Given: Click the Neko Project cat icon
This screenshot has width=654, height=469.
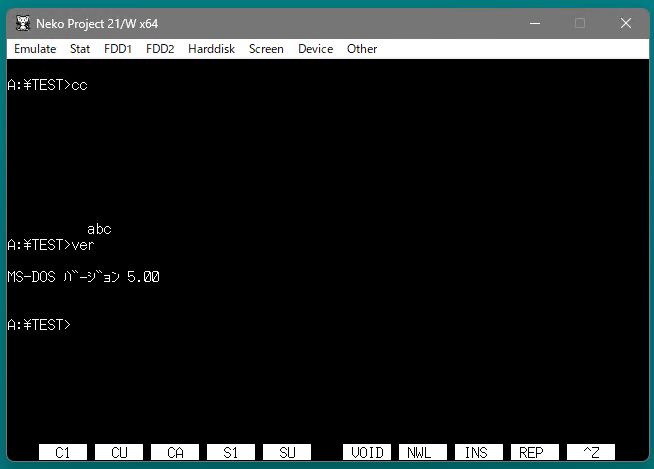Looking at the screenshot, I should click(23, 23).
